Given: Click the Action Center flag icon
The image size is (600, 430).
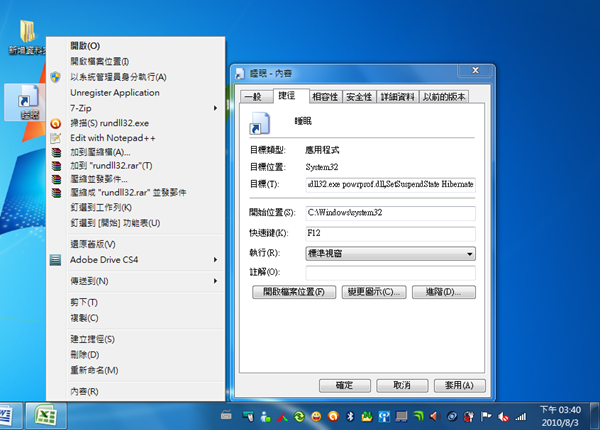Looking at the screenshot, I should coord(486,416).
